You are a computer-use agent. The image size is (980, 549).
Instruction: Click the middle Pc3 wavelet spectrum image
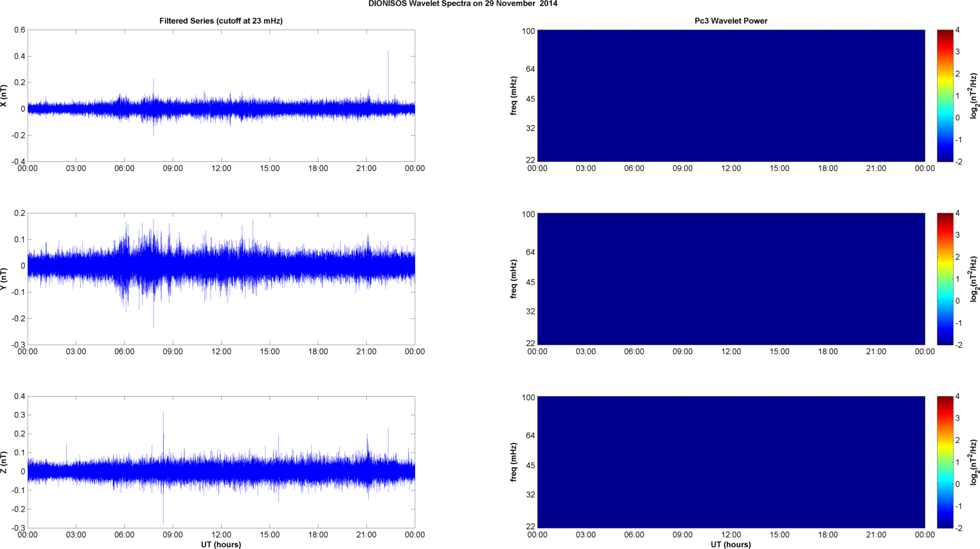(x=731, y=279)
